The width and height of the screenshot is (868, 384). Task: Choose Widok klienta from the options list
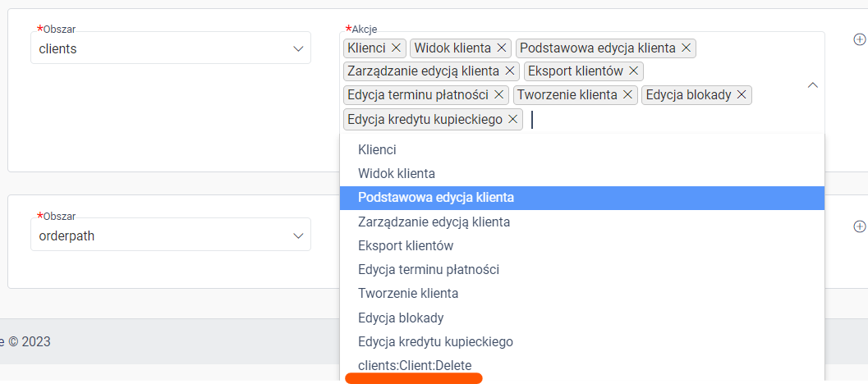tap(582, 174)
